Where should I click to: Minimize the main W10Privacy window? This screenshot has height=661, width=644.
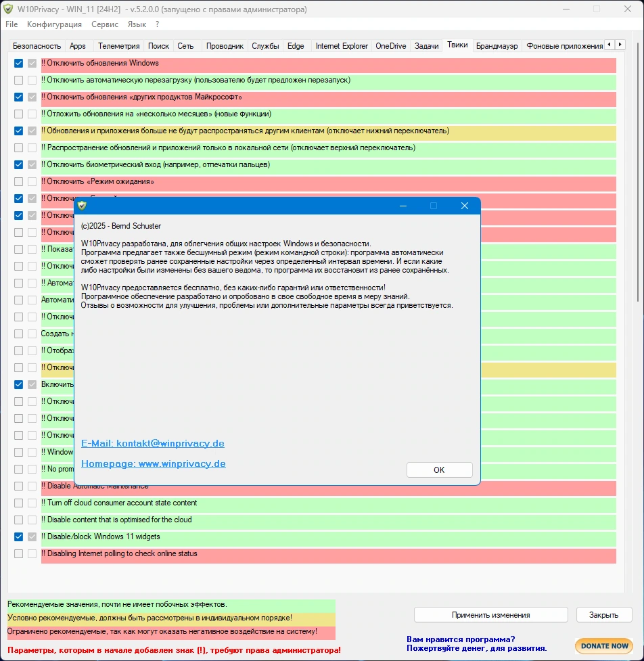[565, 9]
